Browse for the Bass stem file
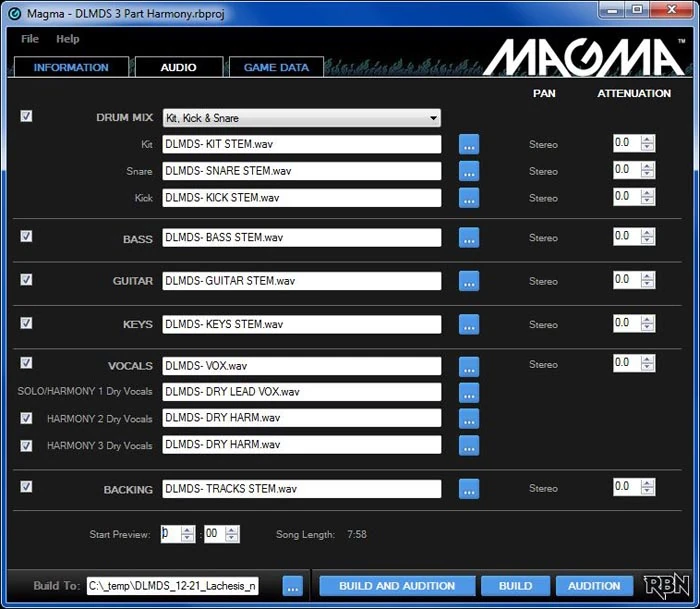This screenshot has width=700, height=609. (x=469, y=238)
